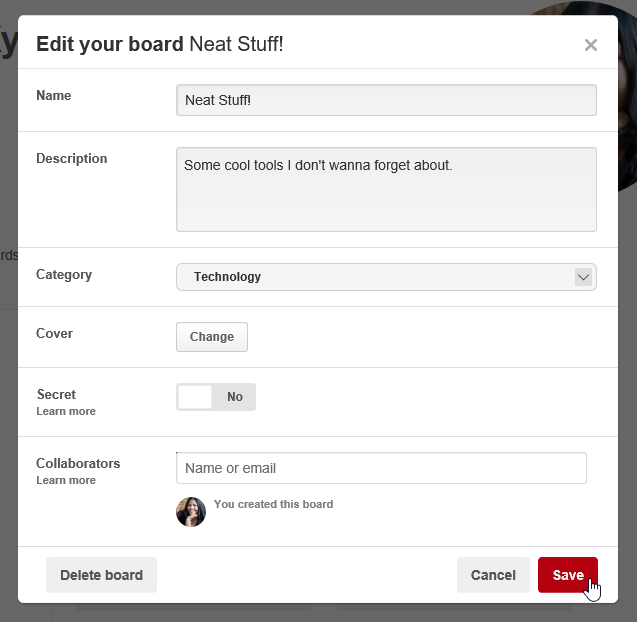Expand the Category dropdown arrow
Image resolution: width=637 pixels, height=622 pixels.
tap(583, 277)
